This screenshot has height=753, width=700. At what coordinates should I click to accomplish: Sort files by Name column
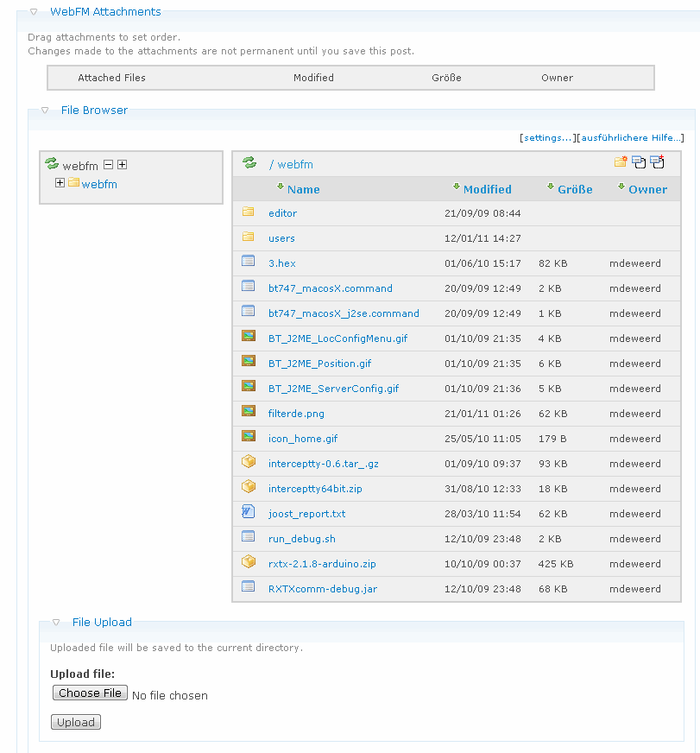tap(303, 189)
